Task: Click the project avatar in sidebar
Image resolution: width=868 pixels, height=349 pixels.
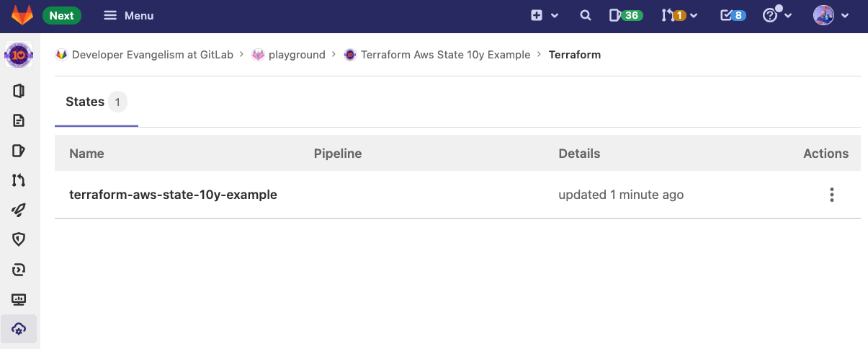Action: [19, 55]
